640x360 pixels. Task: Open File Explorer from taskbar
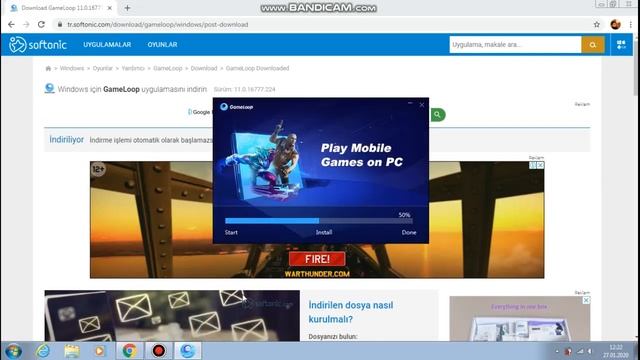coord(72,351)
